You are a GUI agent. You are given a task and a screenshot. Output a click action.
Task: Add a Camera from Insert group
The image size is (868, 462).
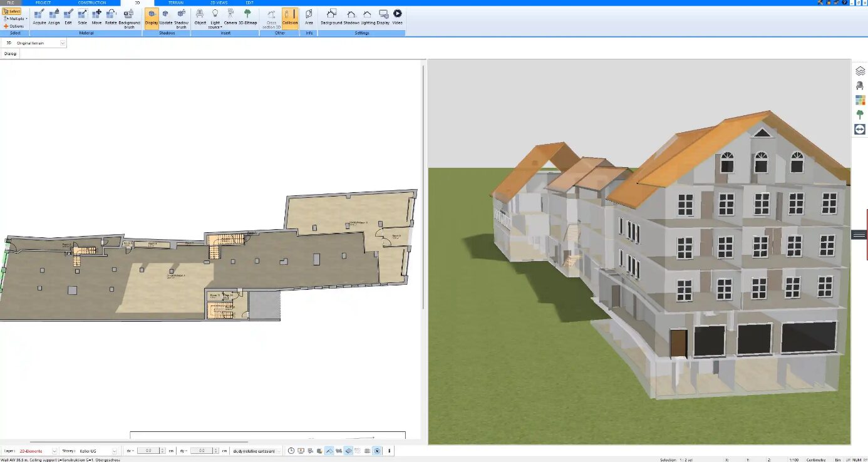230,16
